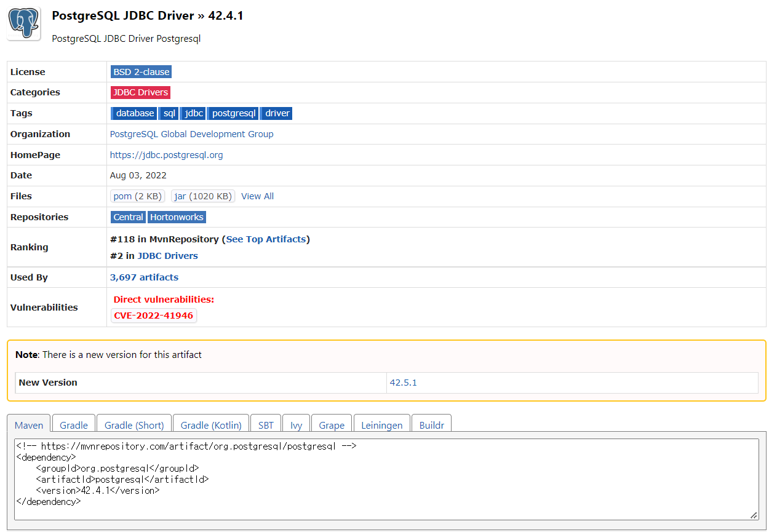Open the BSD 2-clause license tag
This screenshot has height=532, width=769.
[x=141, y=72]
